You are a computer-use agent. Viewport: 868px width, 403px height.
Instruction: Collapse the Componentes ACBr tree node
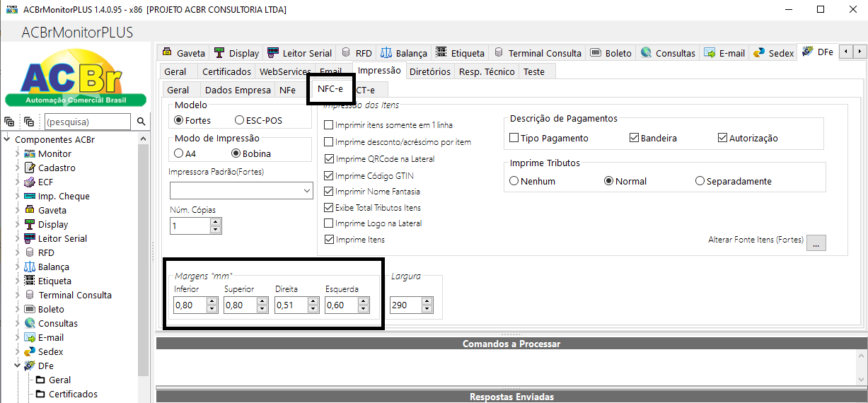[x=8, y=139]
